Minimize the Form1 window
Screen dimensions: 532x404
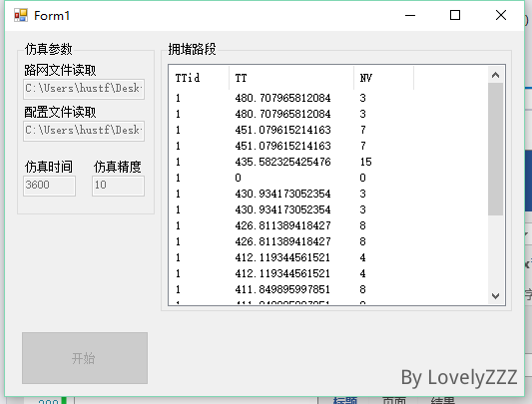(410, 15)
